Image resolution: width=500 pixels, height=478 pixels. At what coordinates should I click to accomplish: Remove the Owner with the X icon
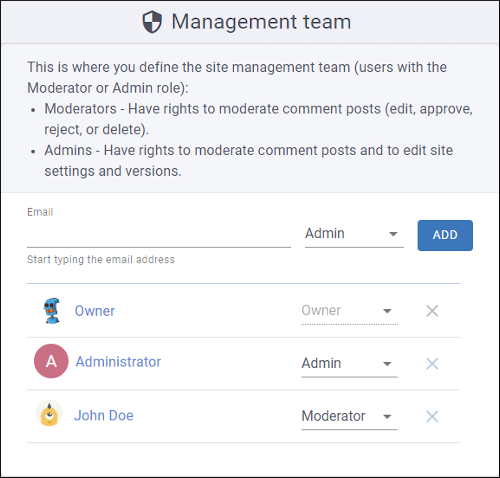432,311
